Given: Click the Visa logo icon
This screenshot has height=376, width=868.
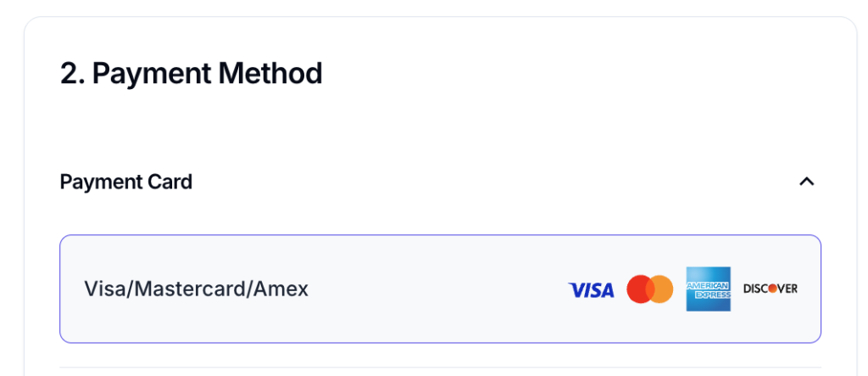Looking at the screenshot, I should tap(591, 290).
